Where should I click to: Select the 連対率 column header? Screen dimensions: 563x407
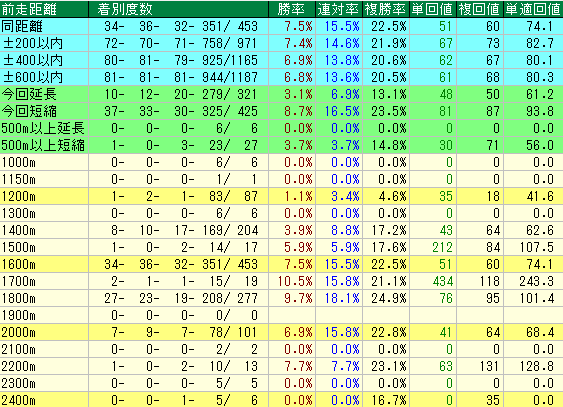tap(339, 9)
